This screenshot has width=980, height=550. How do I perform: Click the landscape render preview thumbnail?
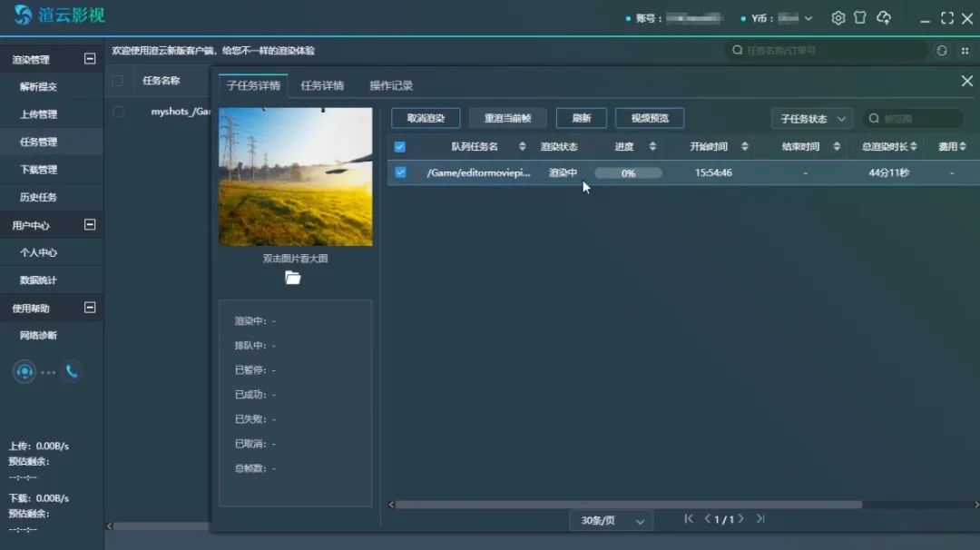(x=296, y=176)
